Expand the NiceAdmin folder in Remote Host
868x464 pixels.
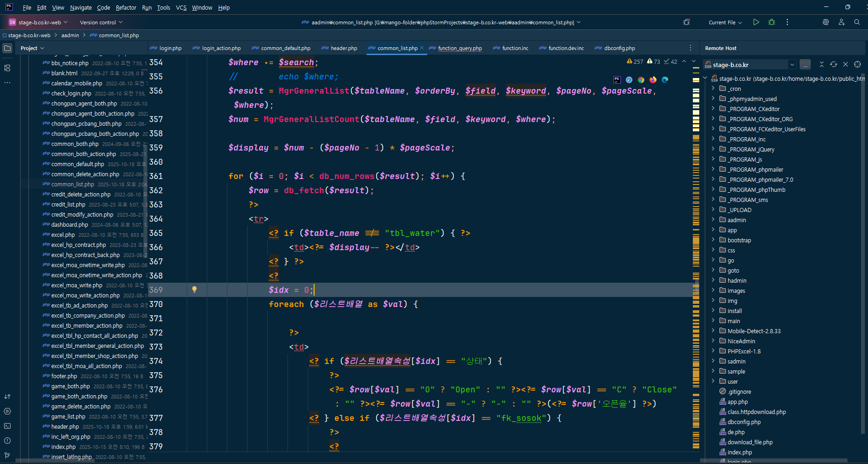pyautogui.click(x=713, y=341)
